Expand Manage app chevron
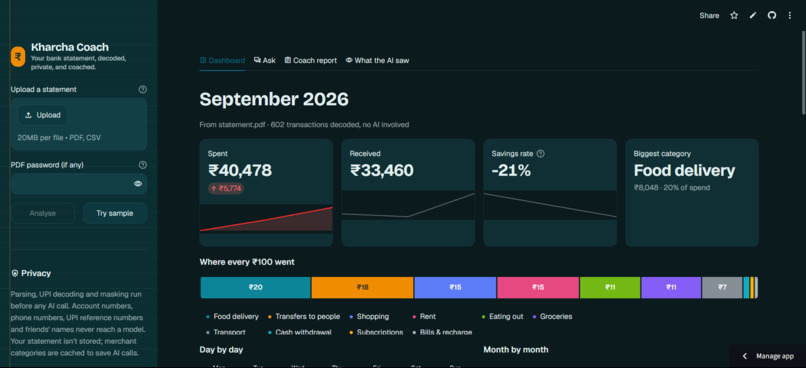This screenshot has height=368, width=806. (x=745, y=356)
